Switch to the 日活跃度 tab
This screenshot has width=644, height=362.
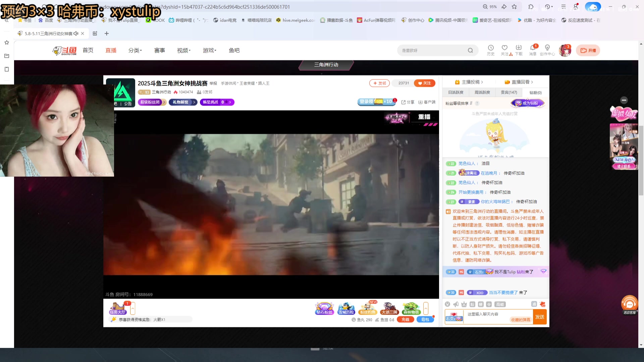pos(455,93)
